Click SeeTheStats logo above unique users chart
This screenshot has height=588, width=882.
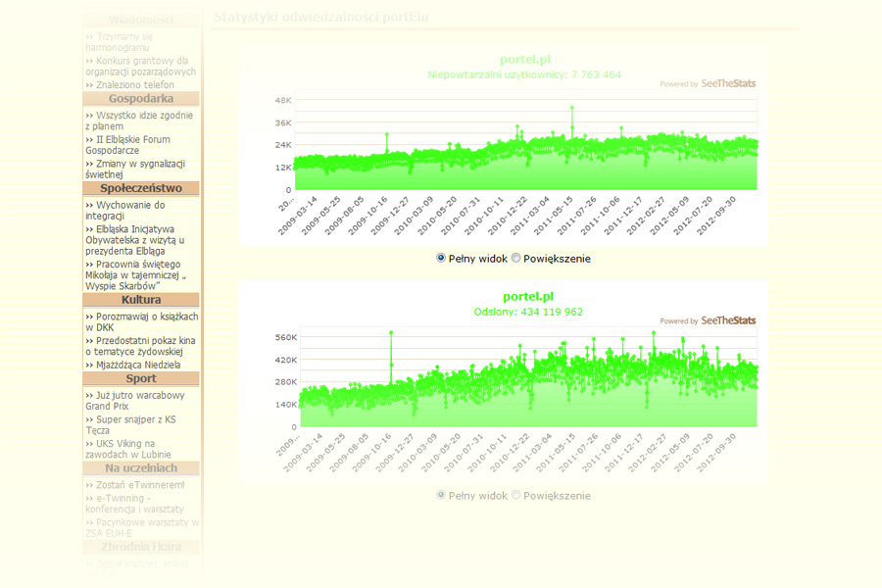coord(728,83)
